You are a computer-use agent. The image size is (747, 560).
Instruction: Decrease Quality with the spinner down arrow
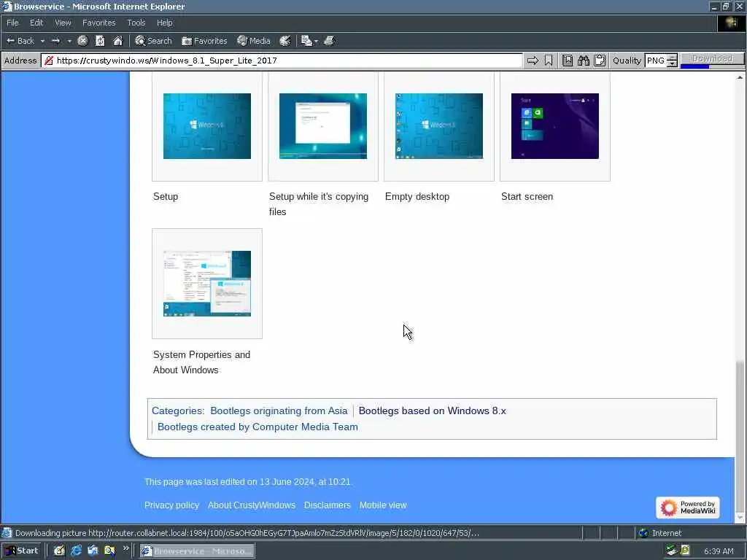(x=672, y=64)
